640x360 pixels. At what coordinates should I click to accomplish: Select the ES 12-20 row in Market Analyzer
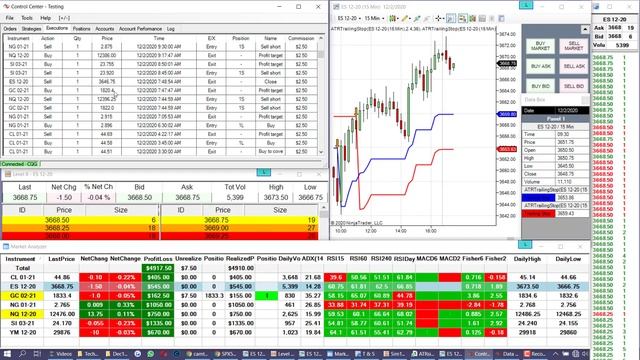point(295,287)
